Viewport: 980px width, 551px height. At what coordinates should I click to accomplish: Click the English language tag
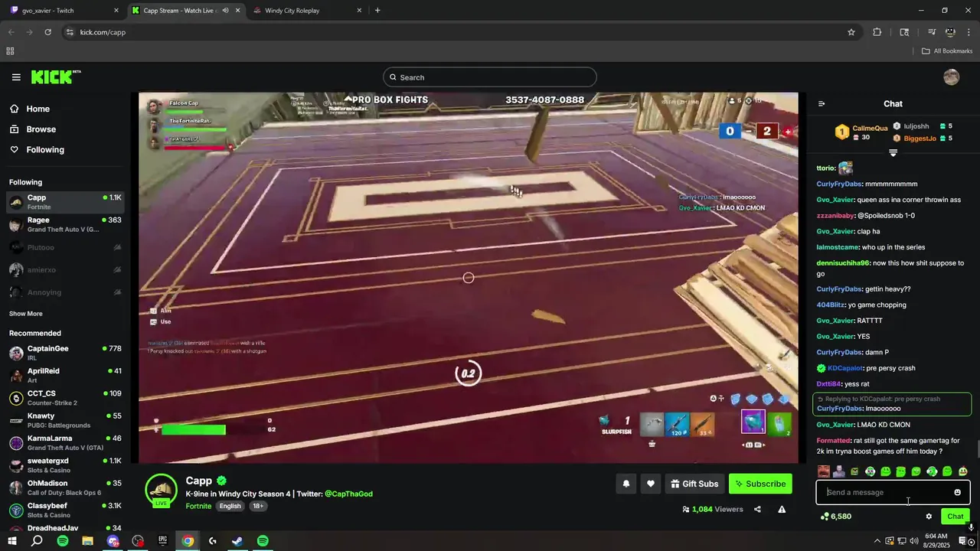[230, 507]
